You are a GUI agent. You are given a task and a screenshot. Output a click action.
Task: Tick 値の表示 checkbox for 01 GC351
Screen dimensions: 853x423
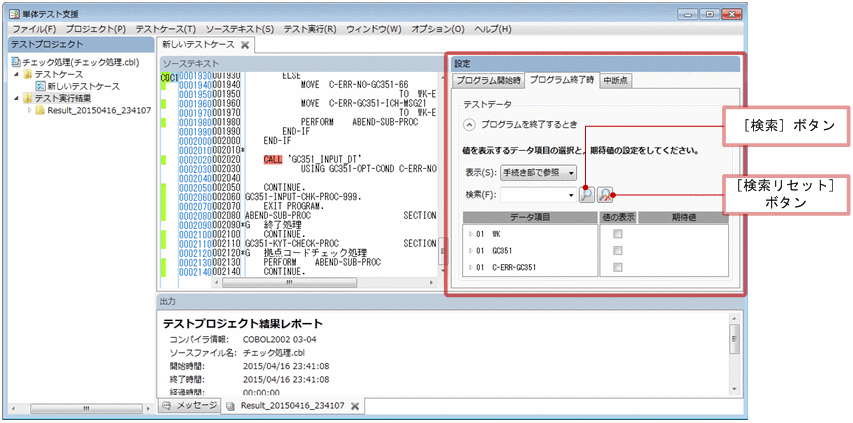click(617, 251)
